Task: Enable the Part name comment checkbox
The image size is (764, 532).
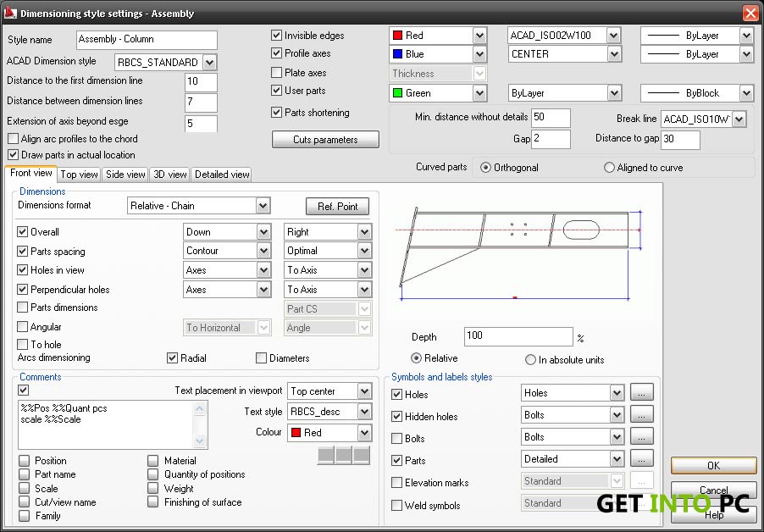Action: (x=24, y=474)
